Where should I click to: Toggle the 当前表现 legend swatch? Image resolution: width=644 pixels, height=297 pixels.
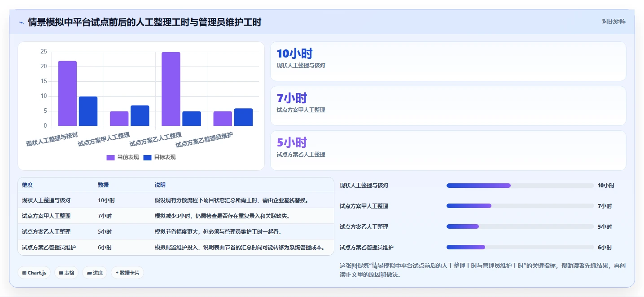tap(110, 157)
